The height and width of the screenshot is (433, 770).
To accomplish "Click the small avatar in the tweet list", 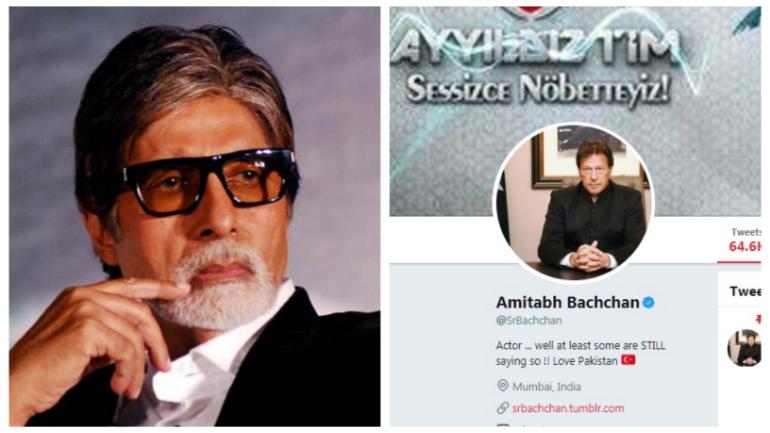I will point(744,348).
